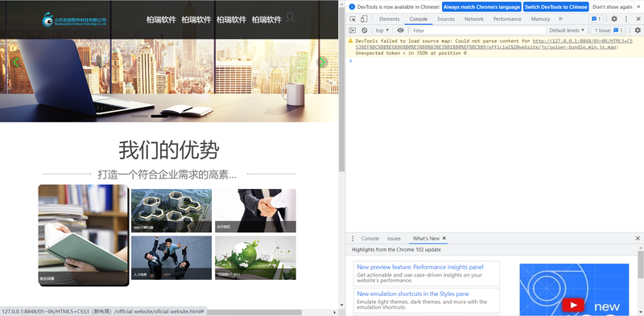
Task: Open the top JavaScript context dropdown
Action: [382, 31]
